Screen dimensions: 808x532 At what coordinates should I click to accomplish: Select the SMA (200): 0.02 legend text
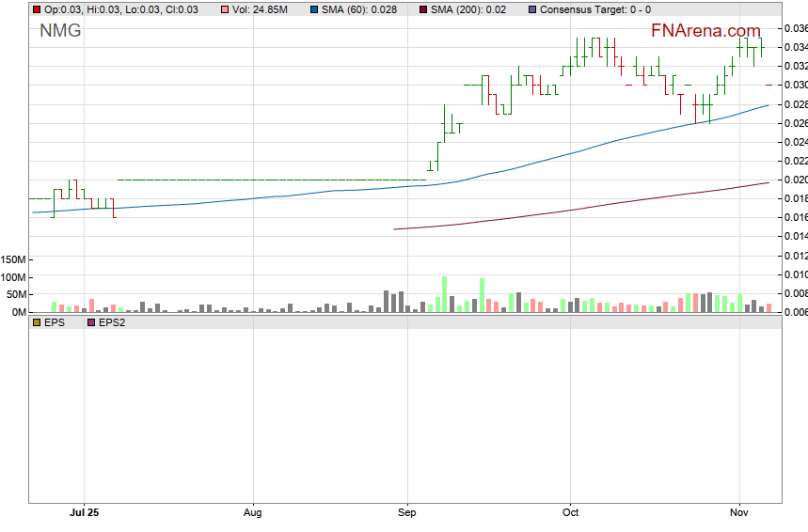[468, 9]
